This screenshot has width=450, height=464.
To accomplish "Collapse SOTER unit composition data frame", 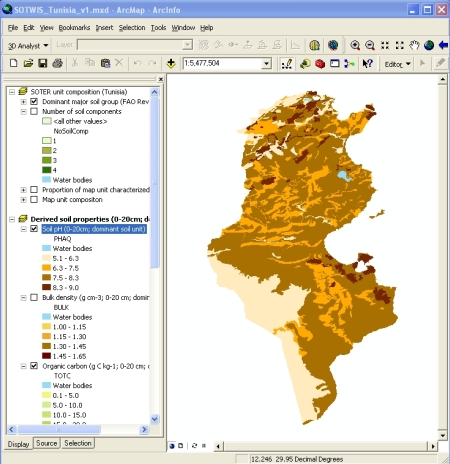I will pos(12,92).
